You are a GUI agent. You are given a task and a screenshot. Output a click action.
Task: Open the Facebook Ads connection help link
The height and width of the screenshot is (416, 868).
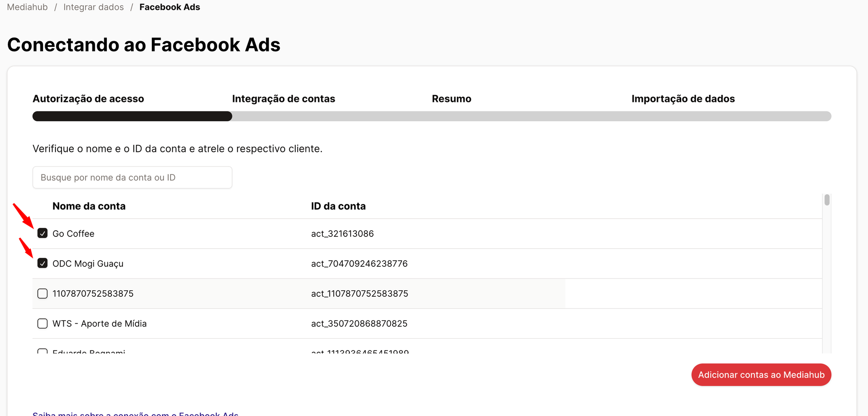(135, 413)
